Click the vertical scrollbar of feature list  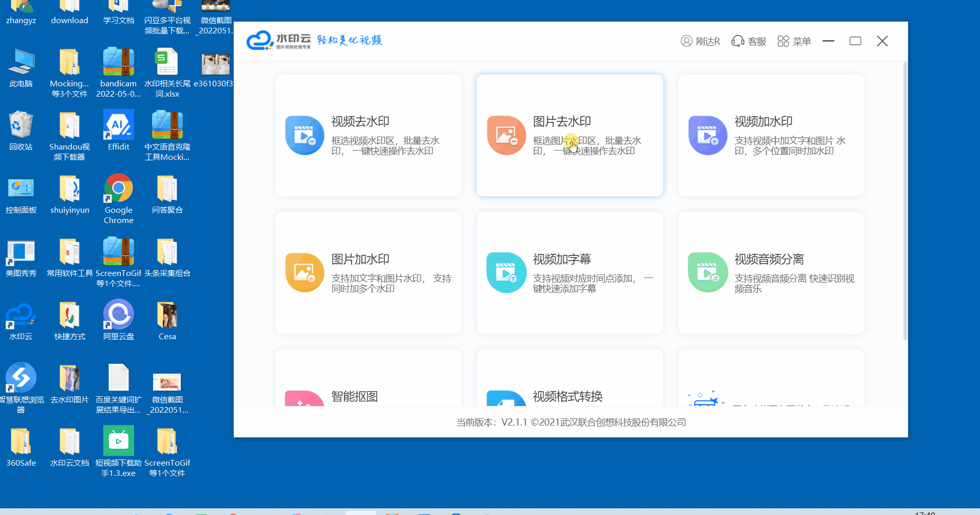[x=905, y=200]
